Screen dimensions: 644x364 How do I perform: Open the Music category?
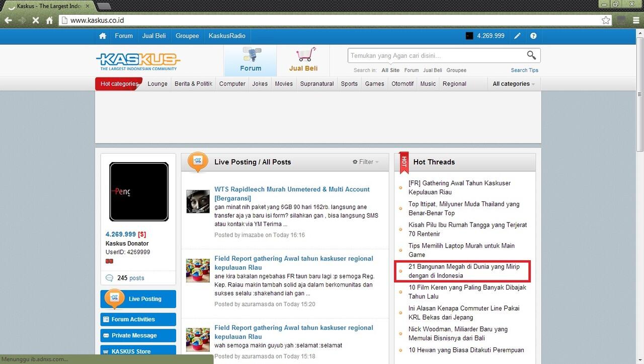coord(428,84)
